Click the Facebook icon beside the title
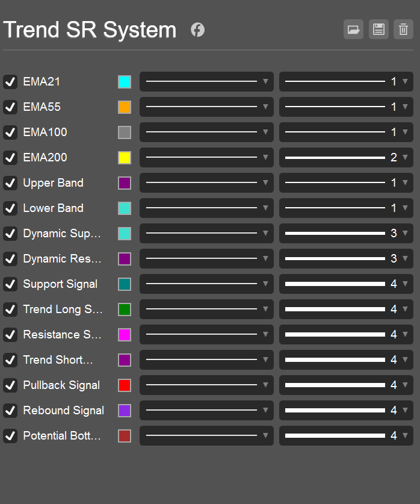This screenshot has height=504, width=420. tap(198, 30)
